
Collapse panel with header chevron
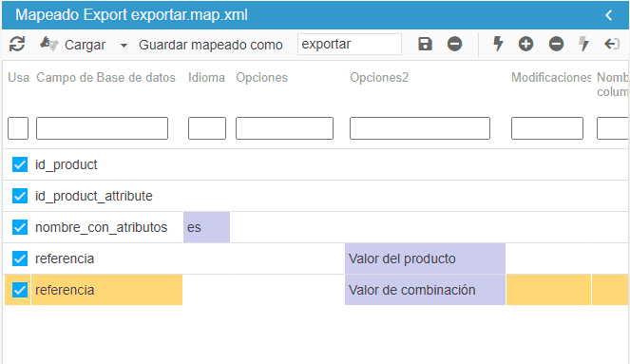point(609,15)
